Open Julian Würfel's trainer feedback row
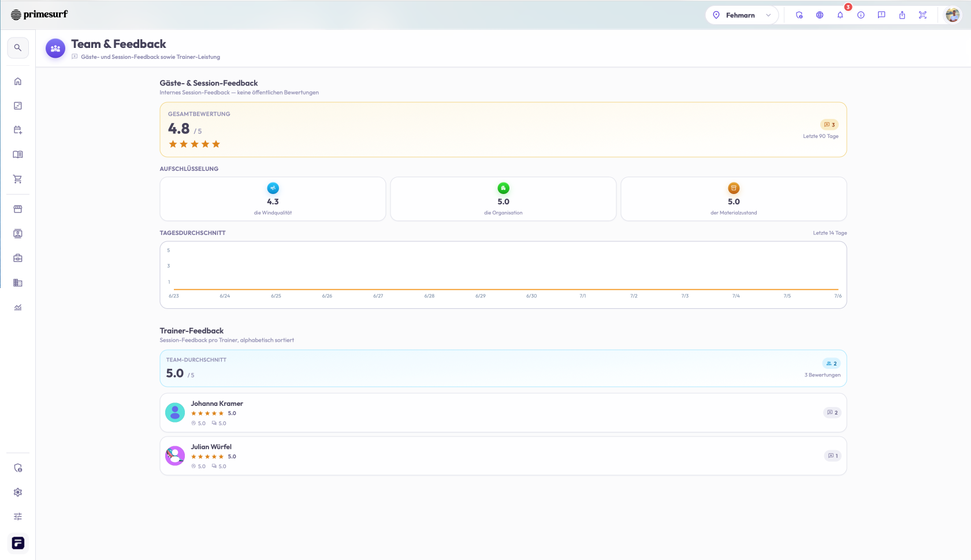 coord(503,456)
